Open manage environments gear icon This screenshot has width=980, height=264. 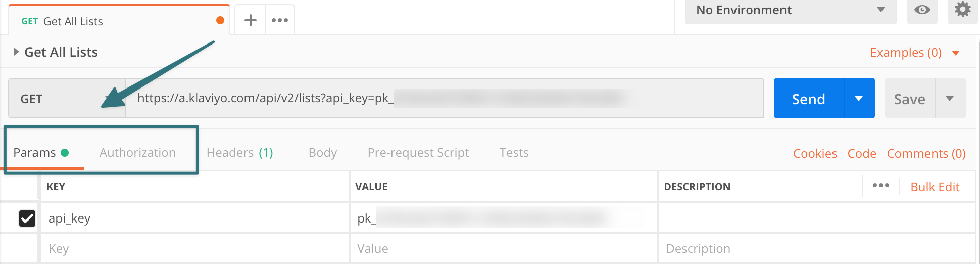[962, 10]
